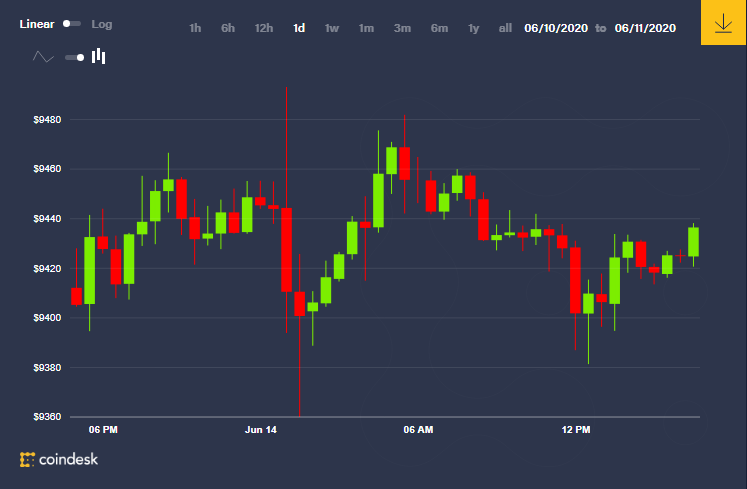This screenshot has width=747, height=489.
Task: Select the 1h time range
Action: coord(195,28)
